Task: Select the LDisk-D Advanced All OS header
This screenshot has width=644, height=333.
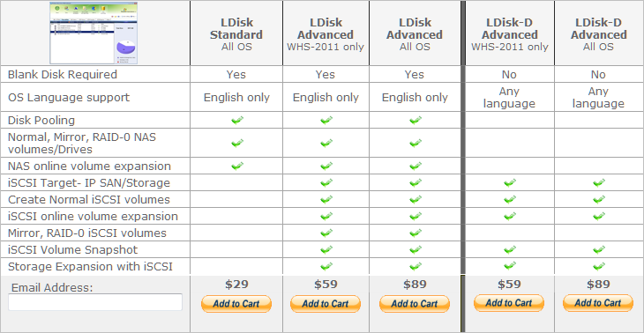Action: [598, 34]
